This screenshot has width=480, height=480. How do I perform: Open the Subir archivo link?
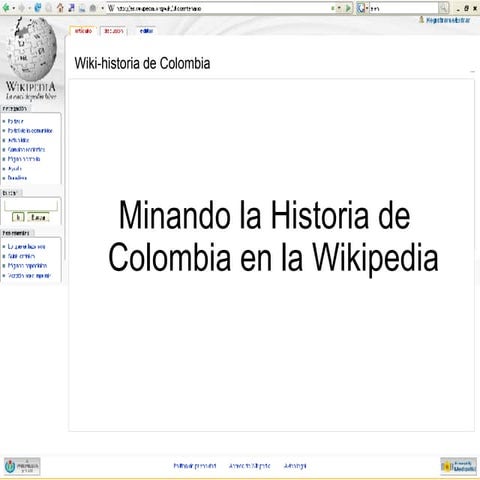(x=21, y=256)
